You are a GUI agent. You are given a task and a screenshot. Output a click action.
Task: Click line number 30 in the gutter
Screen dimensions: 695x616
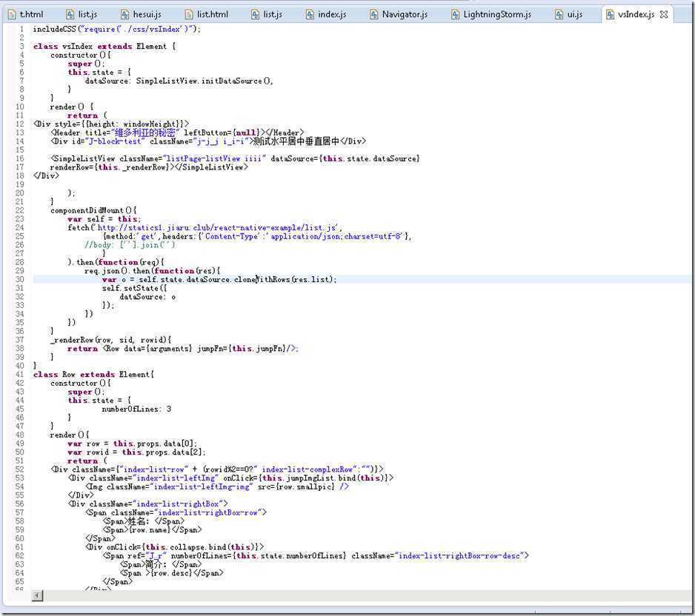point(19,279)
